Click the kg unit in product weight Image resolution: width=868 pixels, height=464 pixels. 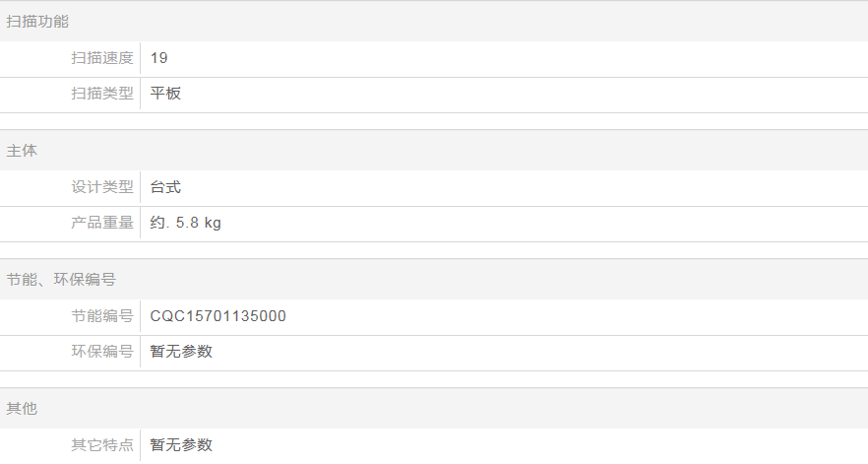coord(212,223)
